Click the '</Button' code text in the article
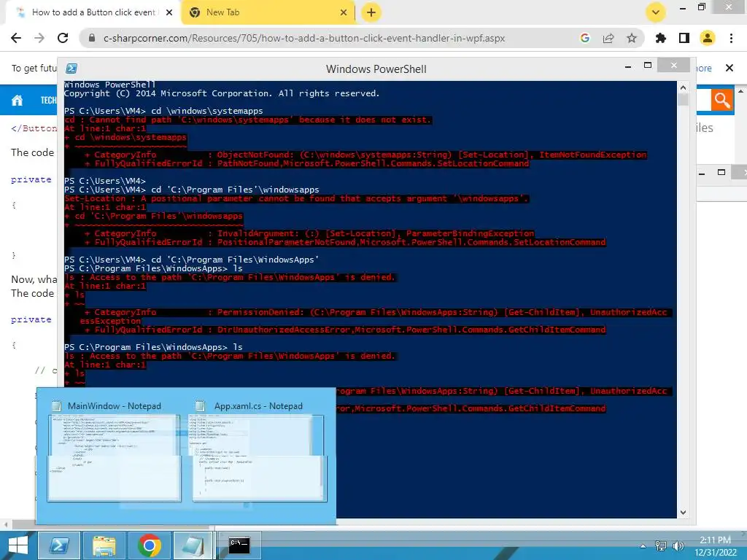 click(x=34, y=128)
